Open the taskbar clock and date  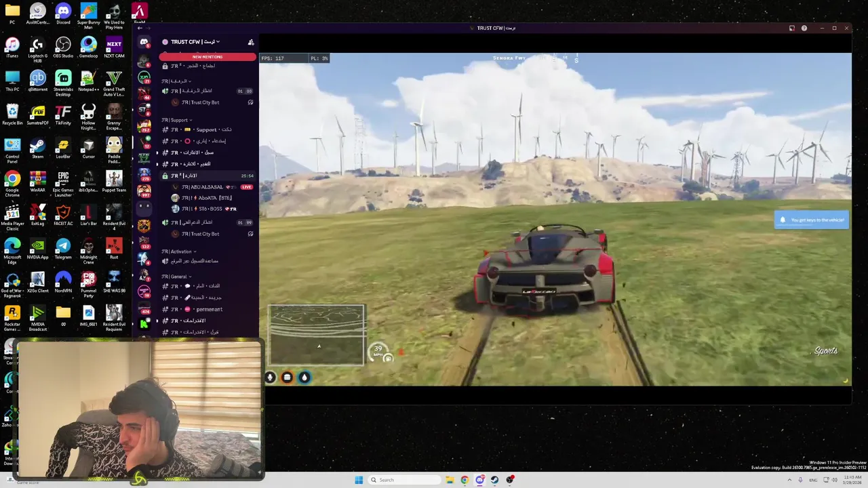[x=852, y=480]
